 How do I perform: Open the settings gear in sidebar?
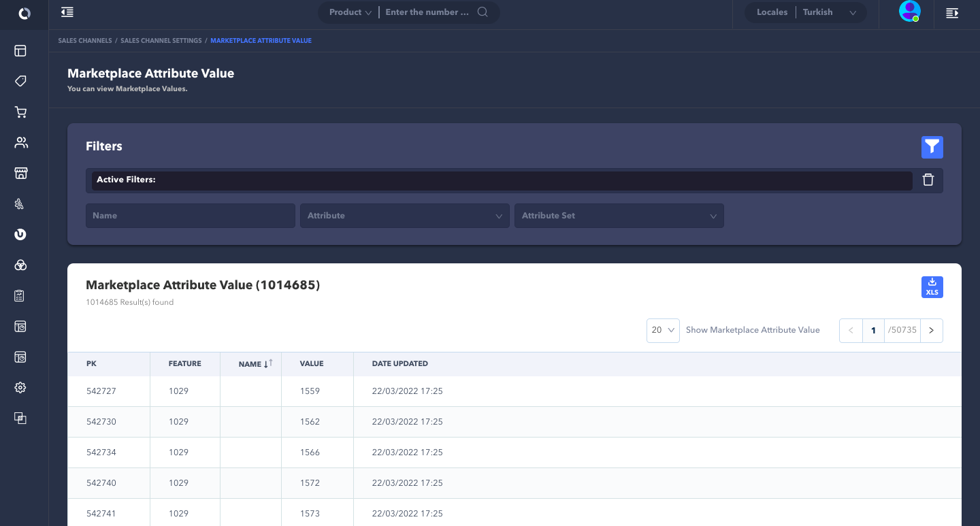coord(20,388)
